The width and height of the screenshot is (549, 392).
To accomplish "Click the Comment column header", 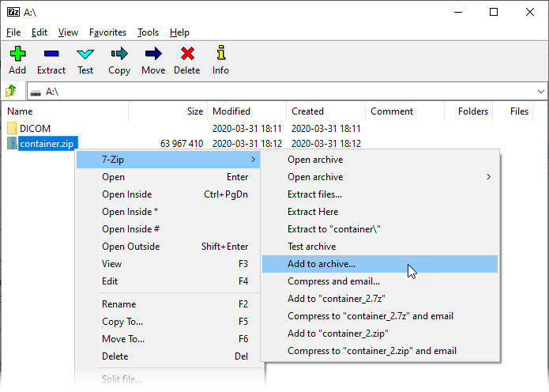I will click(x=404, y=111).
